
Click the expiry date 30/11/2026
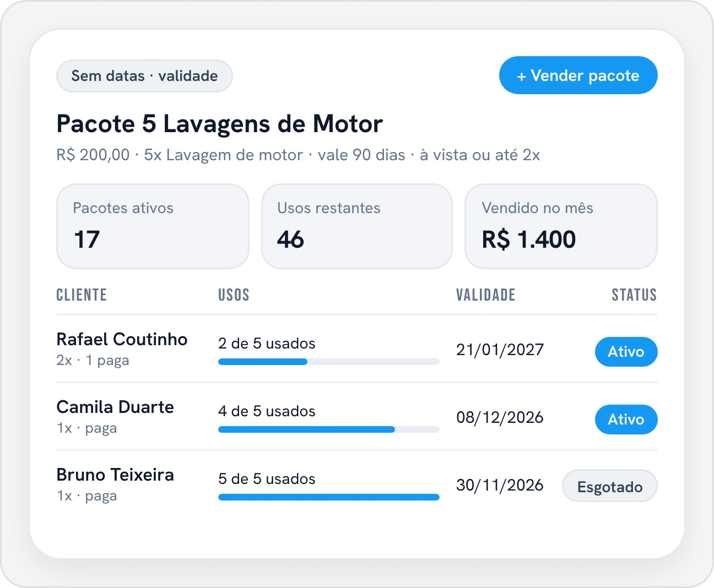tap(500, 485)
